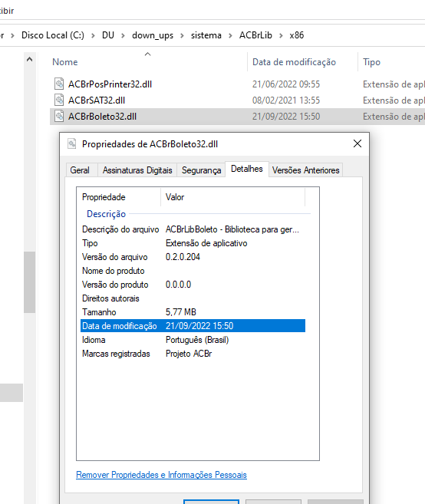The image size is (425, 504).
Task: Select ACBrSAT32.dll file name
Action: pos(97,100)
